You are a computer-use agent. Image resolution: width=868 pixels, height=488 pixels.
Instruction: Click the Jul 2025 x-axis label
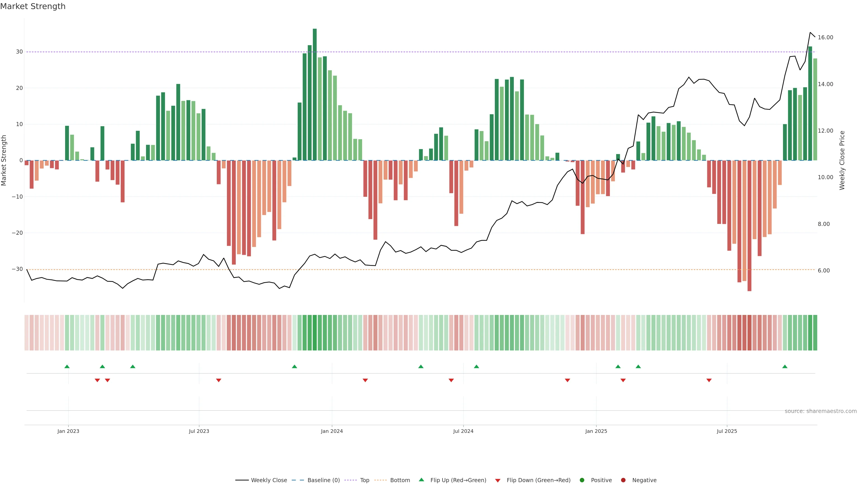coord(727,431)
